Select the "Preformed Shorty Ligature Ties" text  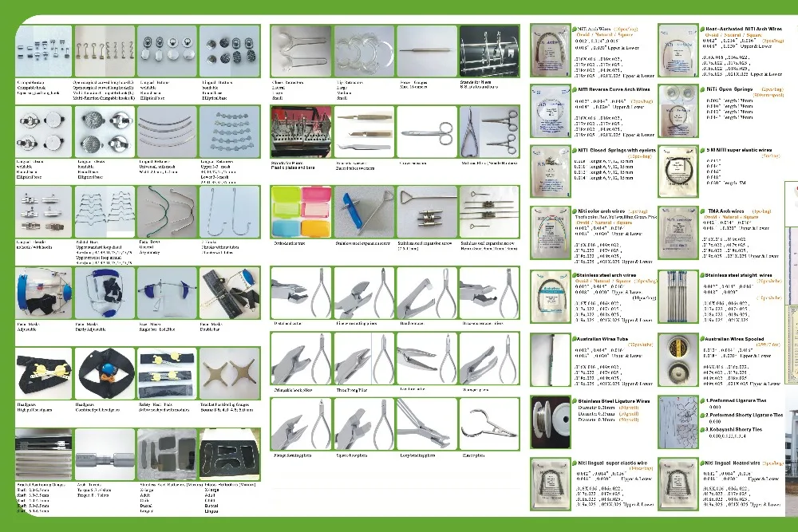pos(746,415)
